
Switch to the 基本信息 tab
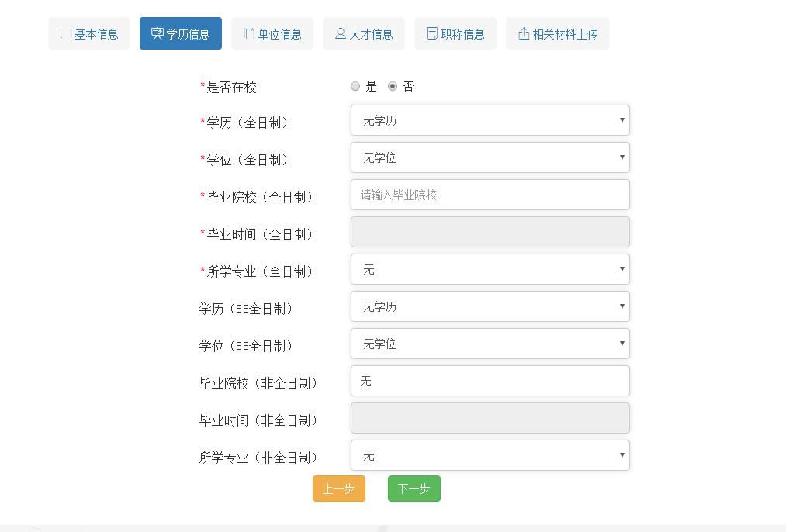89,33
